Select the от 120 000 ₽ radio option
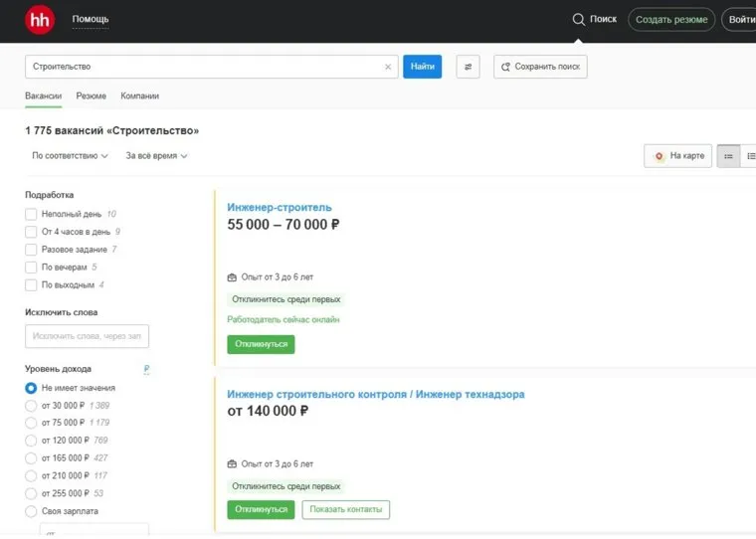The height and width of the screenshot is (539, 756). 31,440
